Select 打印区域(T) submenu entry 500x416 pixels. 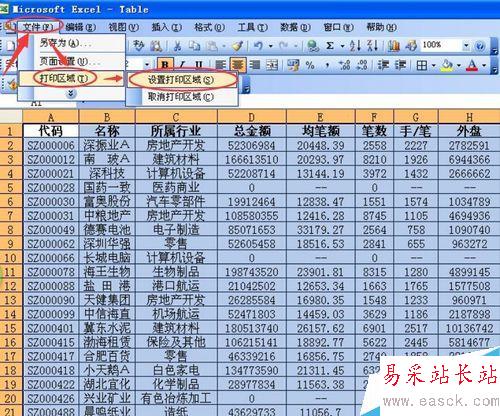(71, 78)
